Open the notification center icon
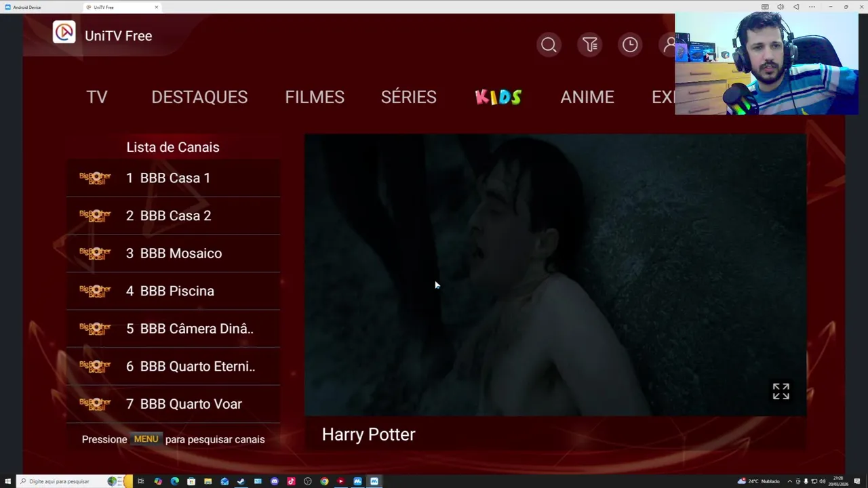This screenshot has height=488, width=868. click(857, 481)
